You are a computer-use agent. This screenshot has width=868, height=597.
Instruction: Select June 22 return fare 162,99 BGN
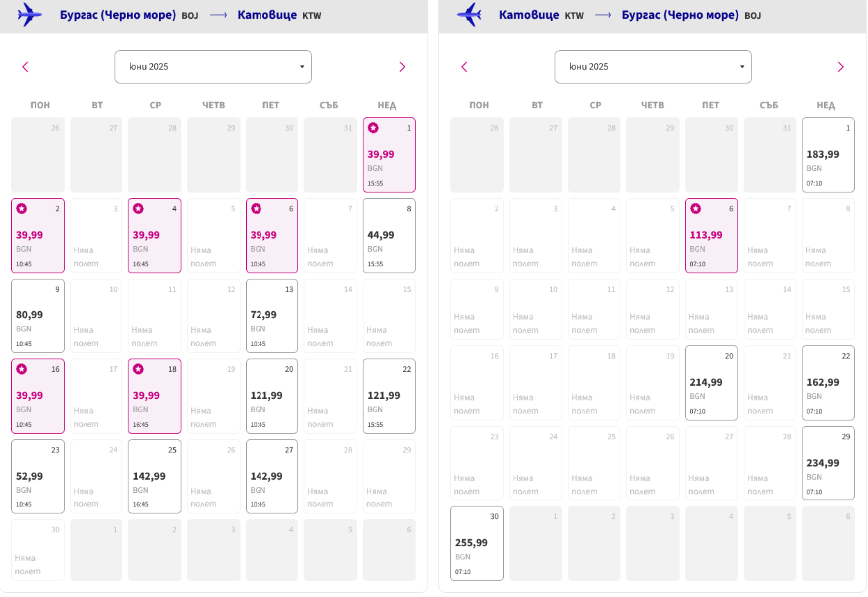point(828,383)
